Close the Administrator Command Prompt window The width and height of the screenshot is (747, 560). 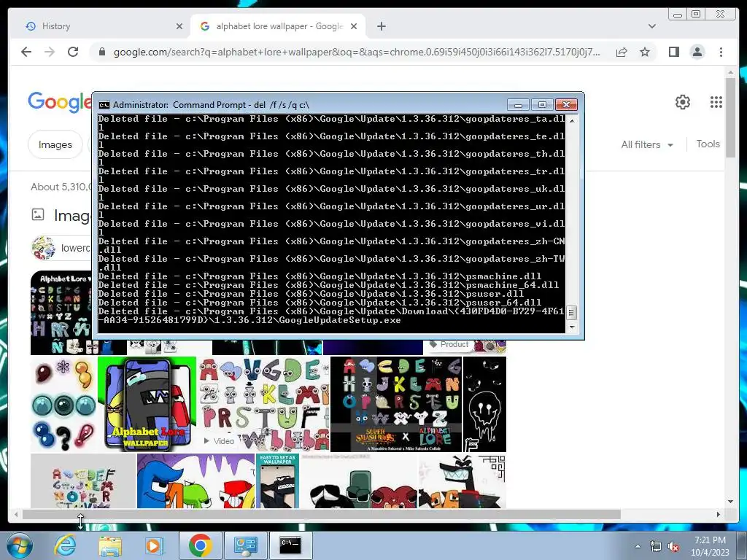[566, 104]
